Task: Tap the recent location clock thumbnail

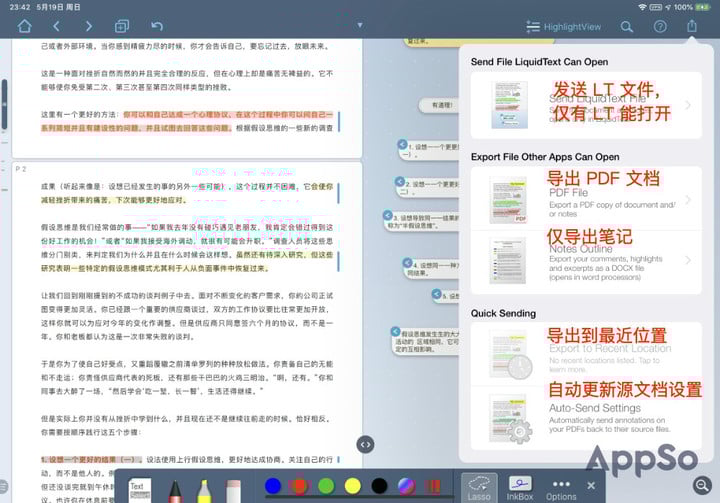Action: (x=511, y=356)
